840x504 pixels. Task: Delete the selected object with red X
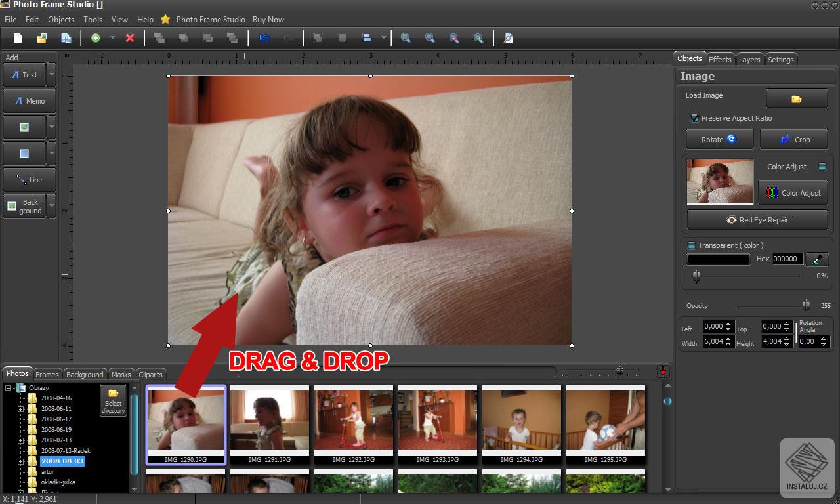(x=130, y=38)
